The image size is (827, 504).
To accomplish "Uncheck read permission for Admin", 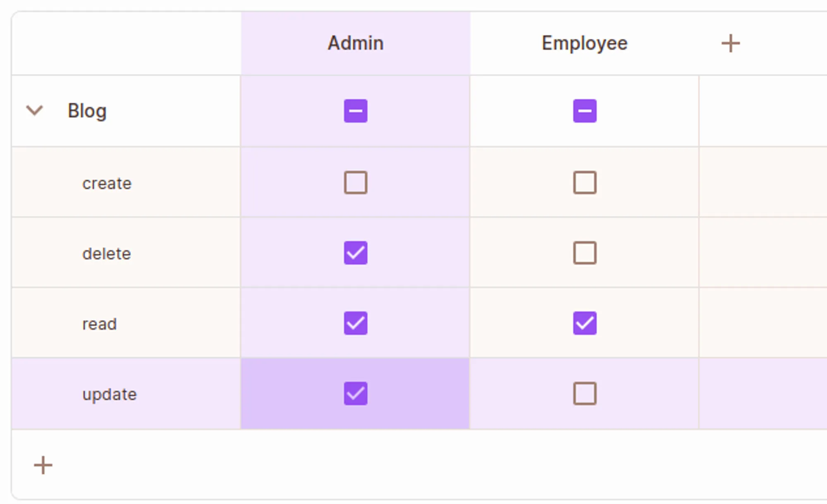I will (x=356, y=323).
